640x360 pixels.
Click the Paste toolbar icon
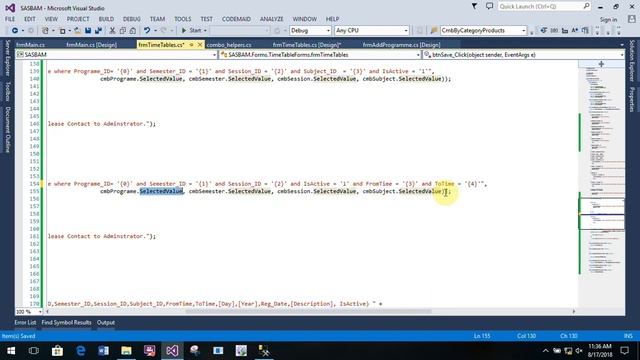click(x=133, y=31)
